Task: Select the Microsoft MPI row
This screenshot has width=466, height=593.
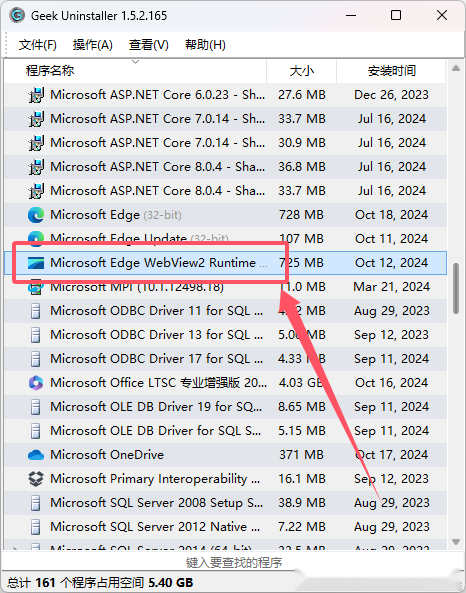Action: click(x=225, y=287)
